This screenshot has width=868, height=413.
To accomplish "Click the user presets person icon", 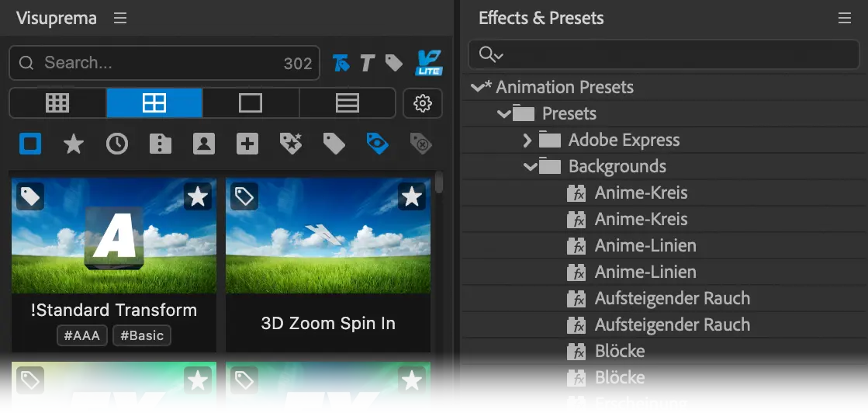I will (204, 144).
